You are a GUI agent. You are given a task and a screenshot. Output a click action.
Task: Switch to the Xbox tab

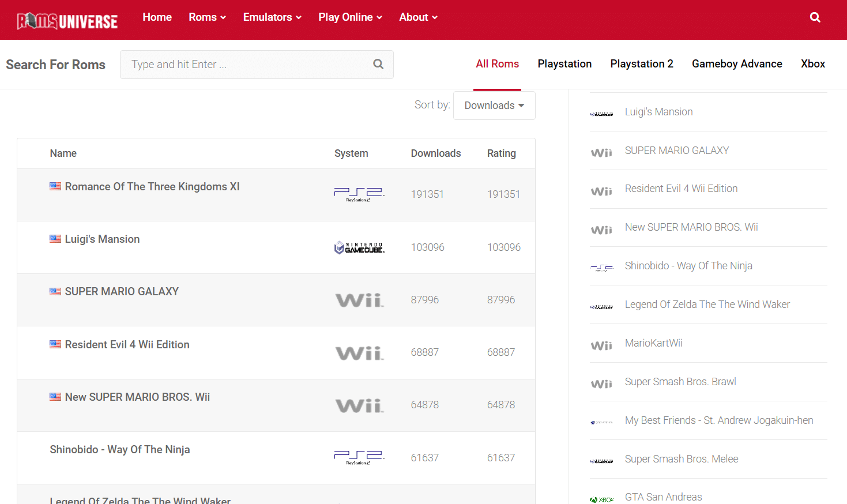click(x=813, y=64)
